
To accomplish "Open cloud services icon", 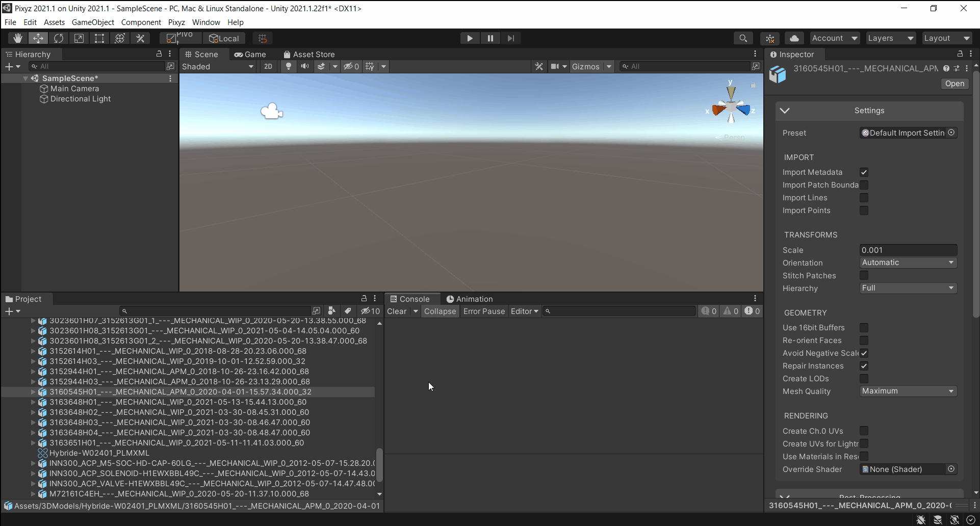I will (x=794, y=38).
